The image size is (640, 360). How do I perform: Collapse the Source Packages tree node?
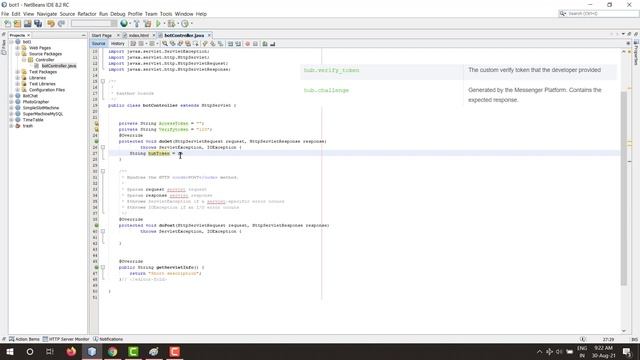coord(18,54)
